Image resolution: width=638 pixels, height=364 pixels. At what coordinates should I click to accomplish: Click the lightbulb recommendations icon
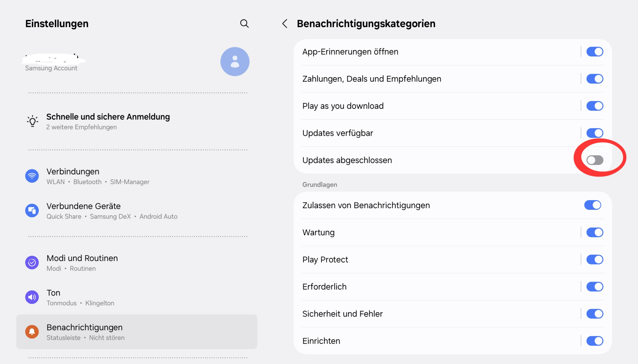point(33,121)
